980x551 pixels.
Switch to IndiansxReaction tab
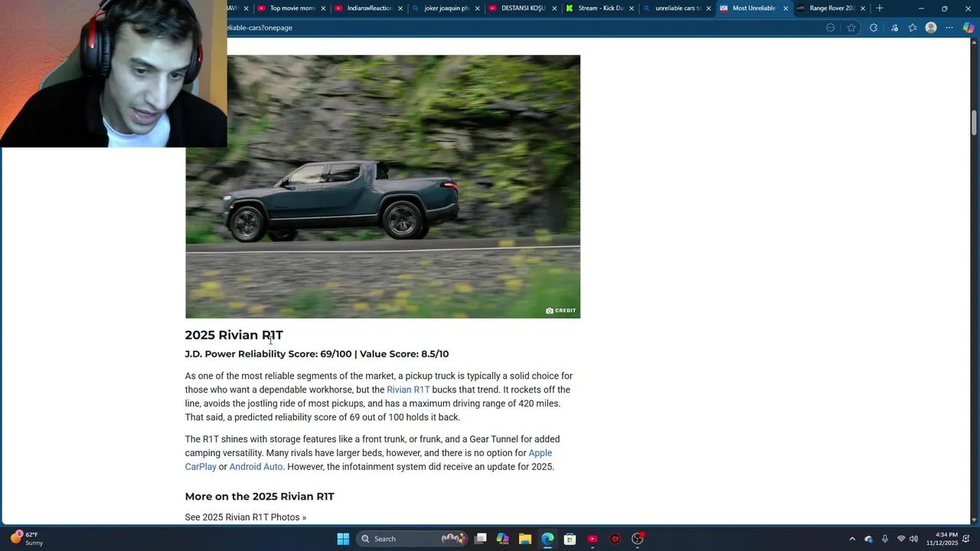(x=369, y=8)
